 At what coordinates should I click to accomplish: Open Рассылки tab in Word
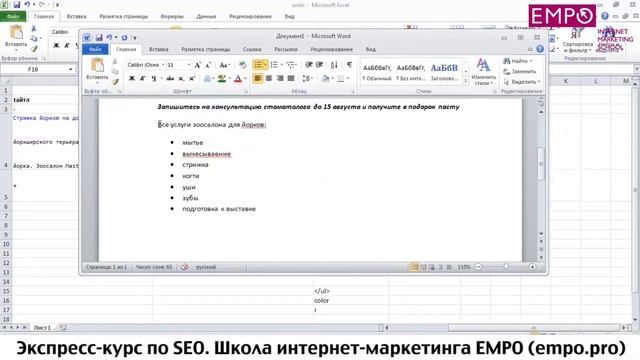tap(286, 49)
